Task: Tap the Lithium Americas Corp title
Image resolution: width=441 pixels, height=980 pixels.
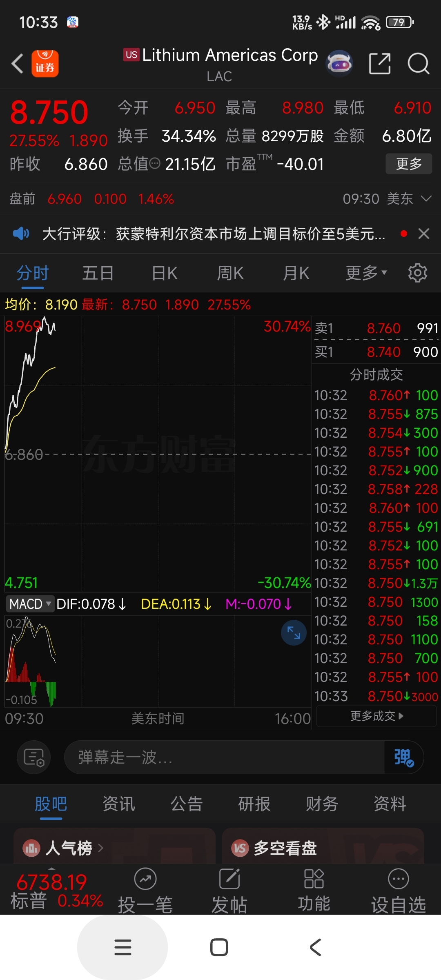Action: tap(230, 55)
